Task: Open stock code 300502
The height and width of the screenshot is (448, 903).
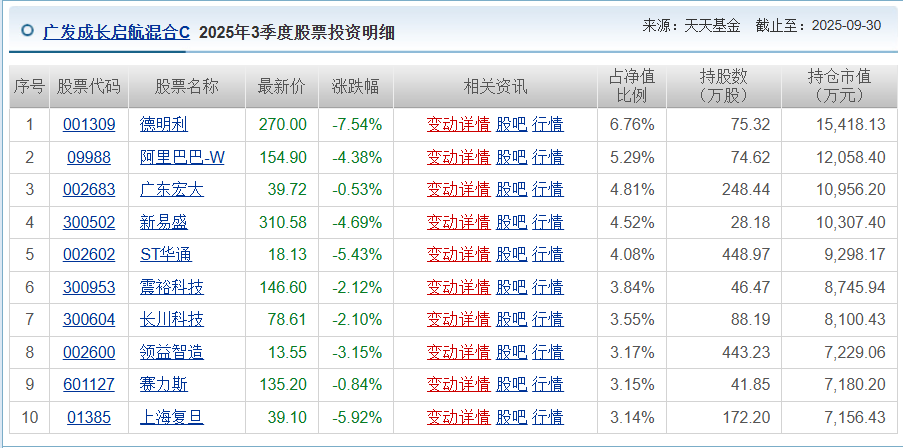Action: [x=89, y=222]
